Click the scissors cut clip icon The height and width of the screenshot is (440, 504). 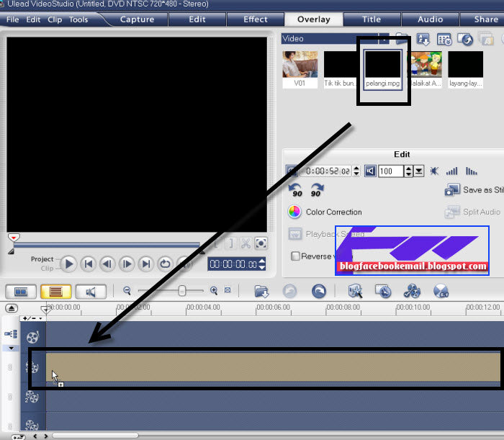click(246, 243)
